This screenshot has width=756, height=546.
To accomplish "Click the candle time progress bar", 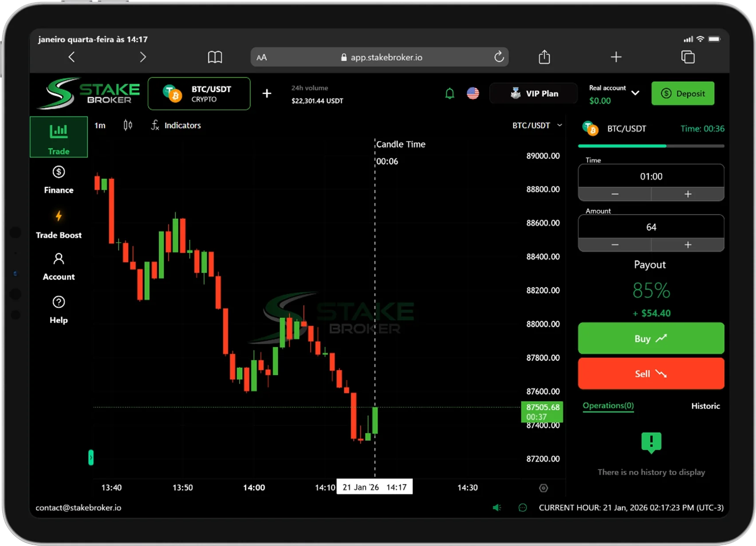I will (651, 146).
